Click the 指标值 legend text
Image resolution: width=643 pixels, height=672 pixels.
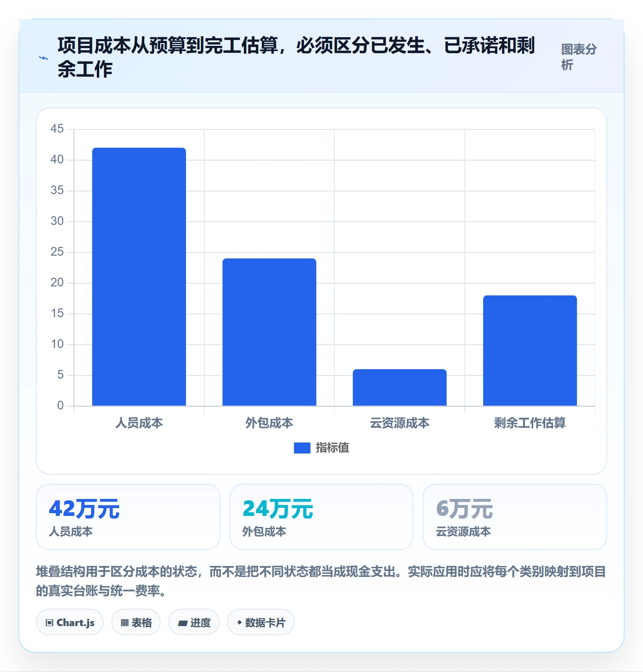tap(332, 448)
